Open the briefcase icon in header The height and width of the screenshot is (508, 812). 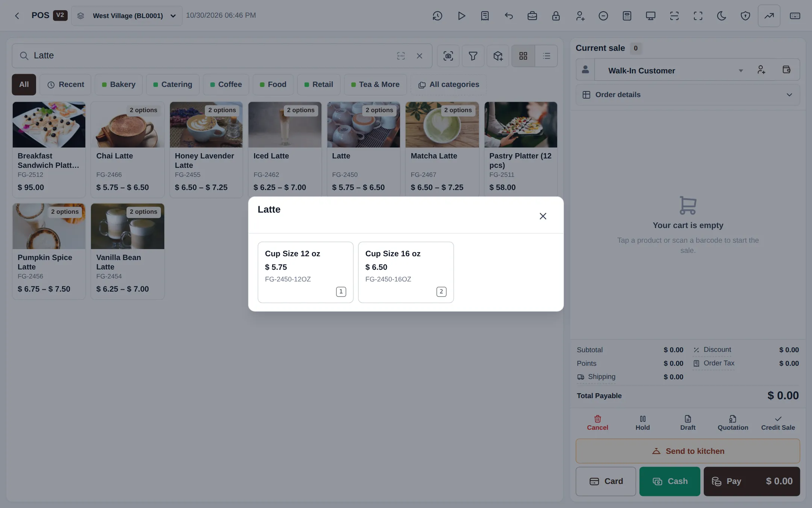(532, 16)
